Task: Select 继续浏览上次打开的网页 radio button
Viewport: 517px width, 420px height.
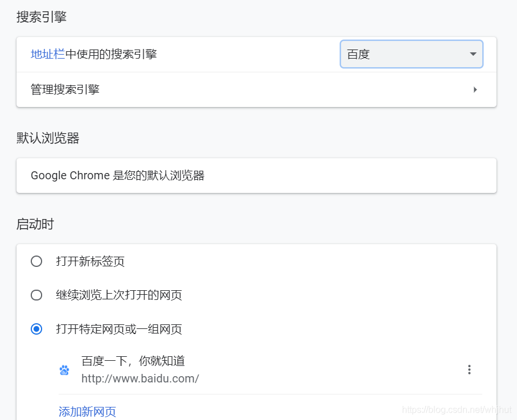Action: tap(36, 295)
